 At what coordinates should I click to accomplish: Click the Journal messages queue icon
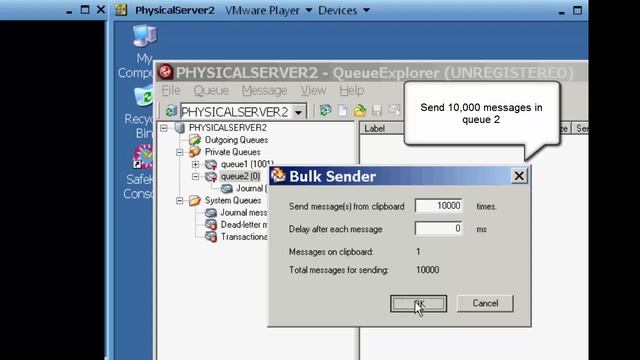211,213
